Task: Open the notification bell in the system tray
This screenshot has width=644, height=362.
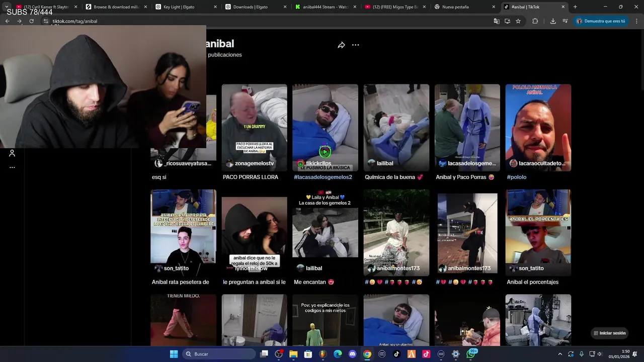Action: pos(635,354)
